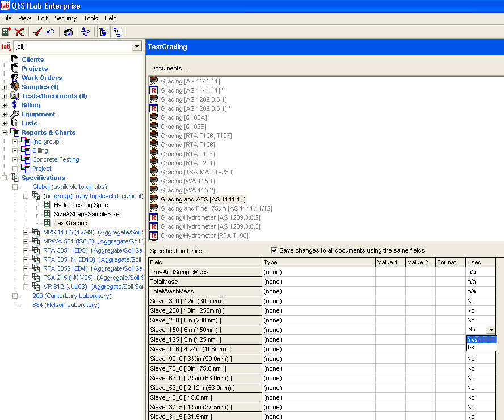Screen dimensions: 504x420
Task: Click the red X delete toolbar icon
Action: pos(20,32)
